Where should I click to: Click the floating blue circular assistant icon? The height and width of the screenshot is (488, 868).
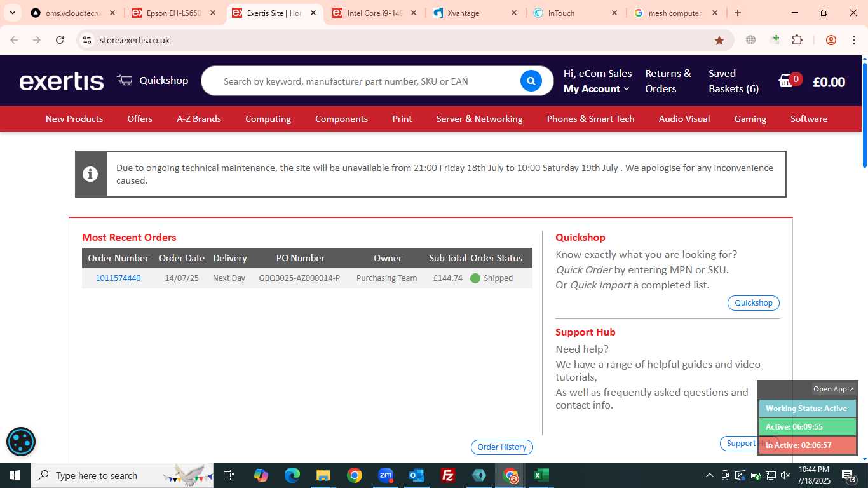[21, 442]
